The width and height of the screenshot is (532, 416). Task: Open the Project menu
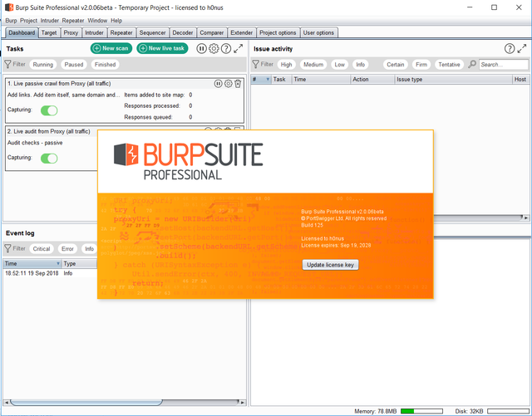[x=28, y=20]
